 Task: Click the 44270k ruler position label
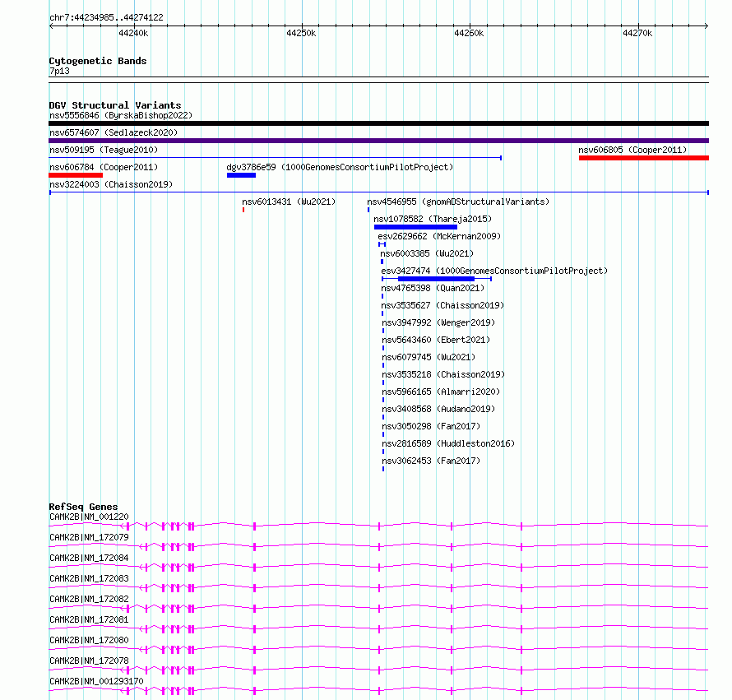coord(637,33)
